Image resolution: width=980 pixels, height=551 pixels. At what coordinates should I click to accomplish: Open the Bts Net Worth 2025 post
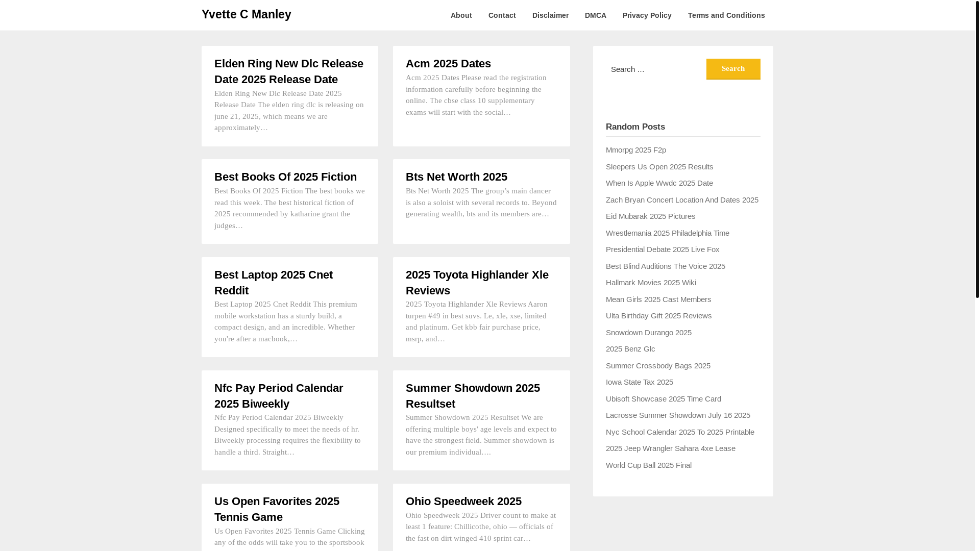[x=456, y=177]
